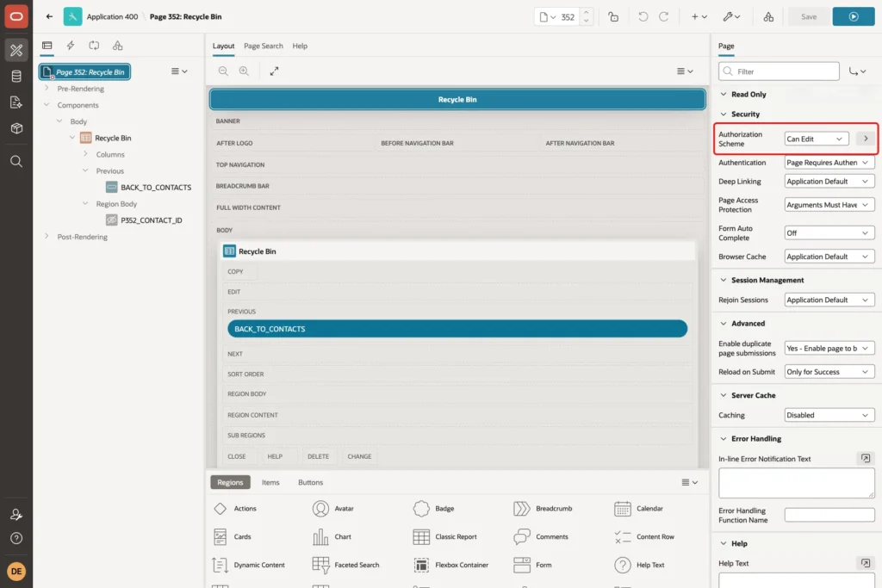Image resolution: width=882 pixels, height=588 pixels.
Task: Switch to Processing tab icon
Action: pyautogui.click(x=94, y=46)
